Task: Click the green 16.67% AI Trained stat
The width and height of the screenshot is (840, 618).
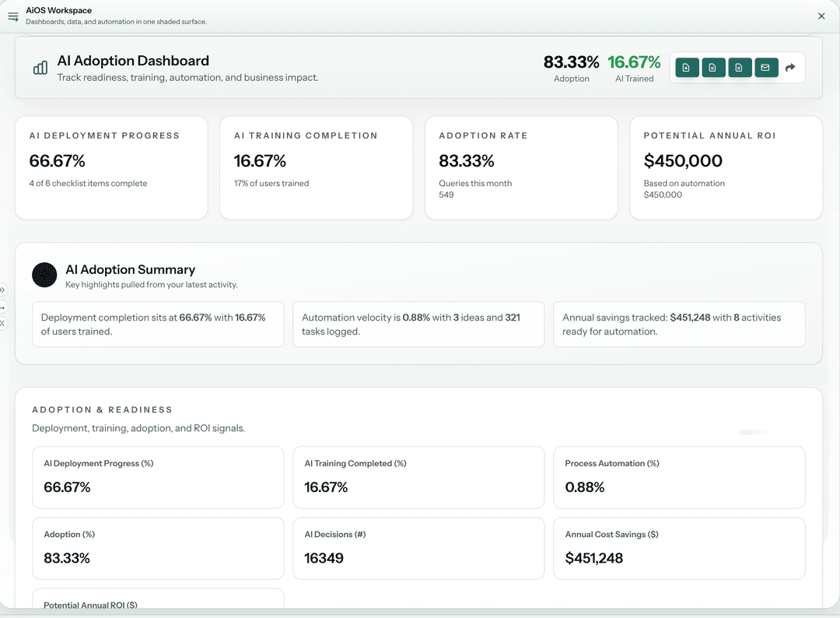Action: click(635, 68)
